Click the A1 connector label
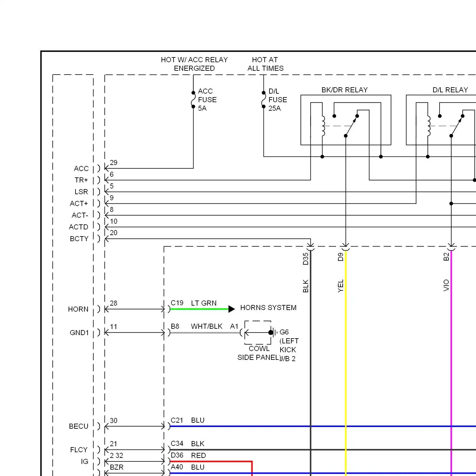The image size is (476, 476). tap(234, 326)
